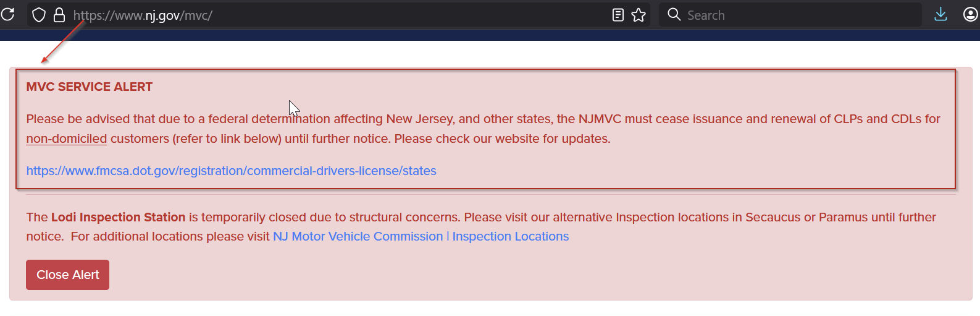980x316 pixels.
Task: Click the word Secaucus in the alert
Action: [x=773, y=217]
